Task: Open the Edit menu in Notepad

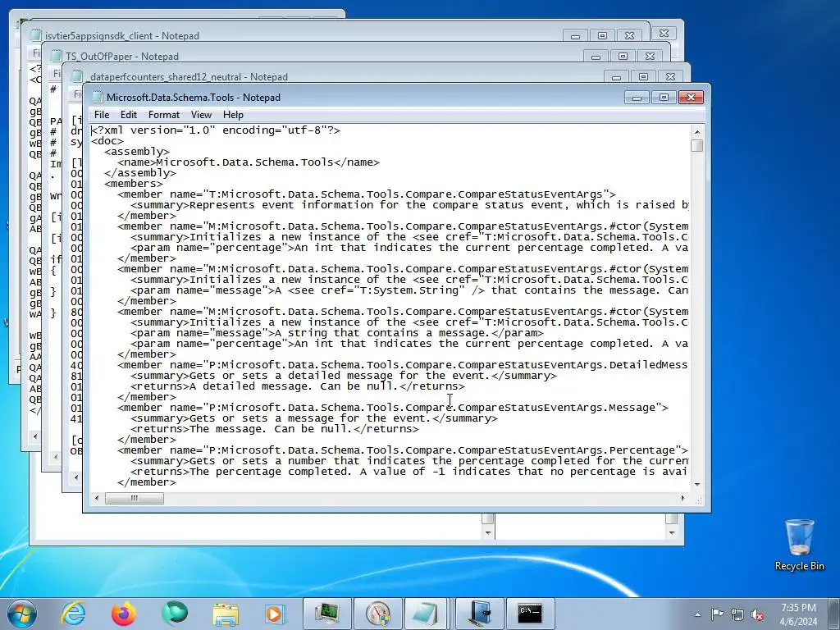Action: pyautogui.click(x=129, y=115)
